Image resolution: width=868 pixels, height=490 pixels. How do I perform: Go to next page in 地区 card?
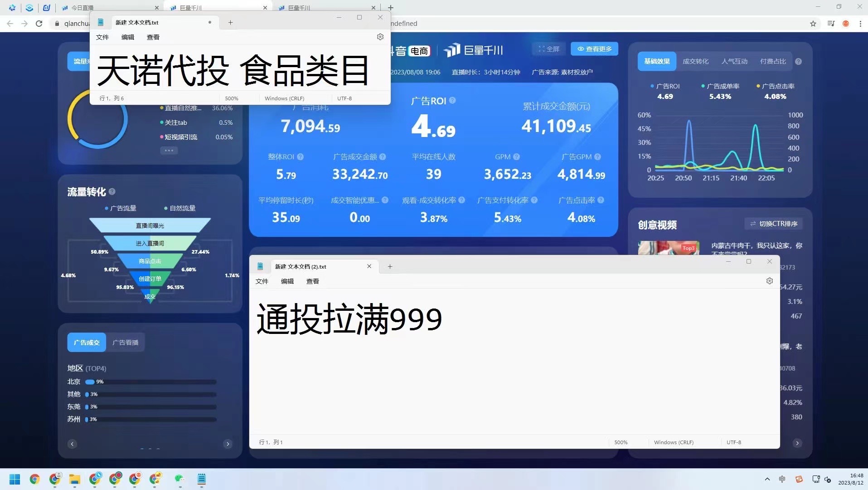click(x=228, y=444)
